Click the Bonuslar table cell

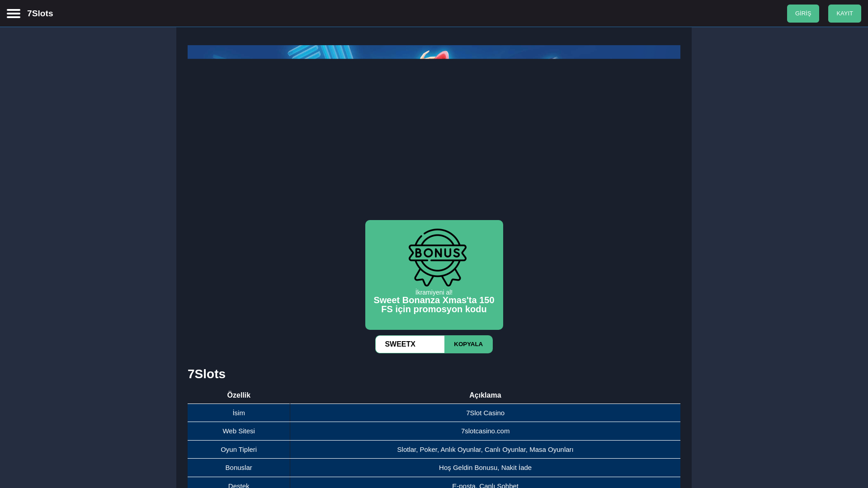239,468
